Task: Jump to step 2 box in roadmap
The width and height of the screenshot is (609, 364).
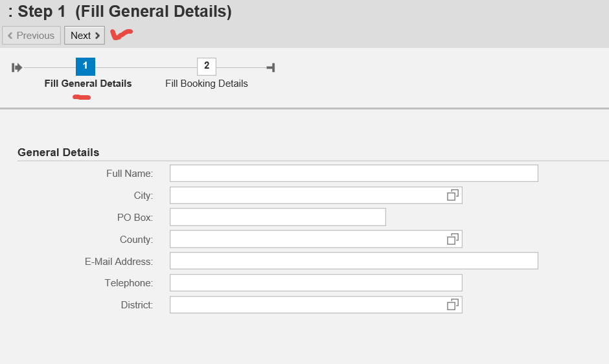Action: tap(207, 67)
